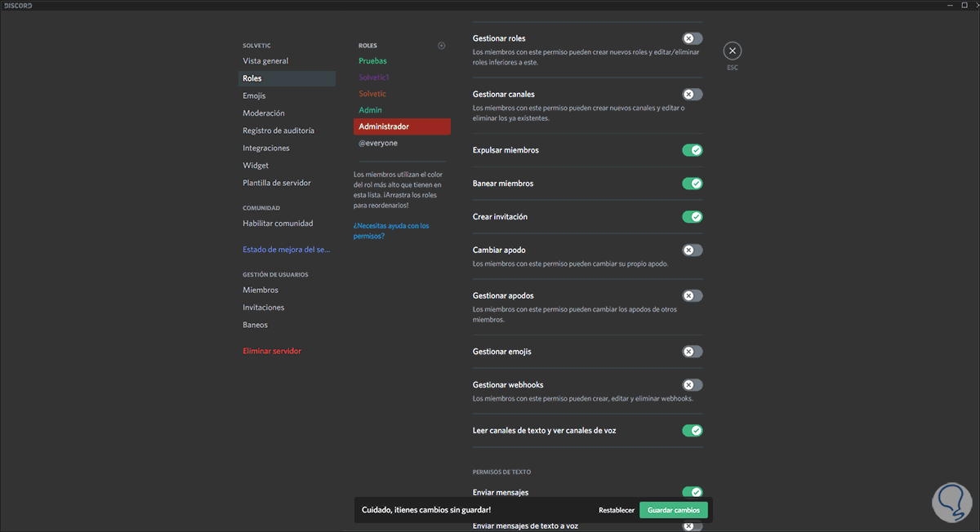Click Guardar cambios button
The height and width of the screenshot is (532, 980).
pyautogui.click(x=673, y=510)
